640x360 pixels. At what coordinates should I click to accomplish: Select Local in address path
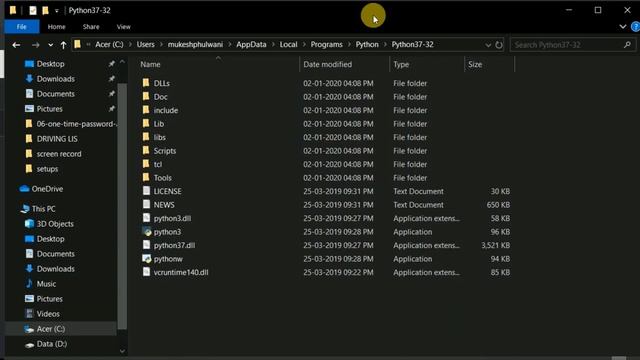[288, 44]
